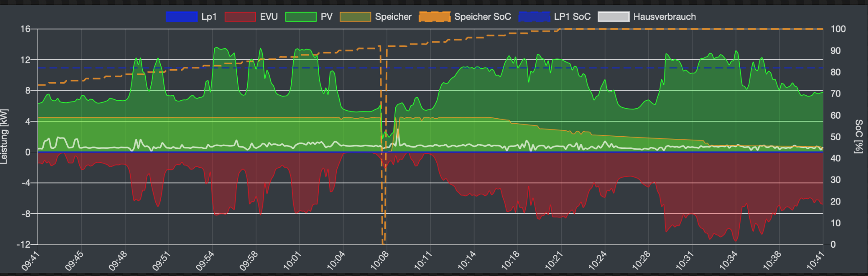Click the 10:01 time axis label
This screenshot has width=868, height=276.
click(292, 261)
